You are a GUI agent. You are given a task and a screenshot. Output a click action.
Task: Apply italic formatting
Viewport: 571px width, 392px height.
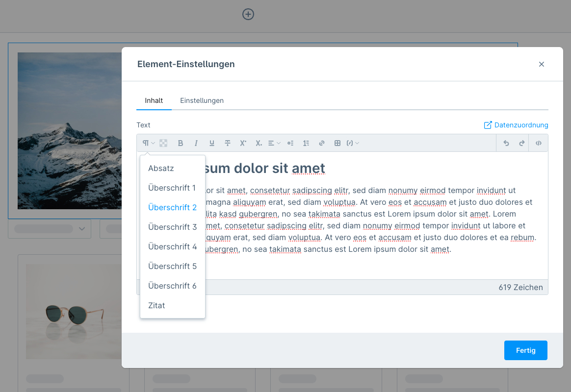pos(196,143)
